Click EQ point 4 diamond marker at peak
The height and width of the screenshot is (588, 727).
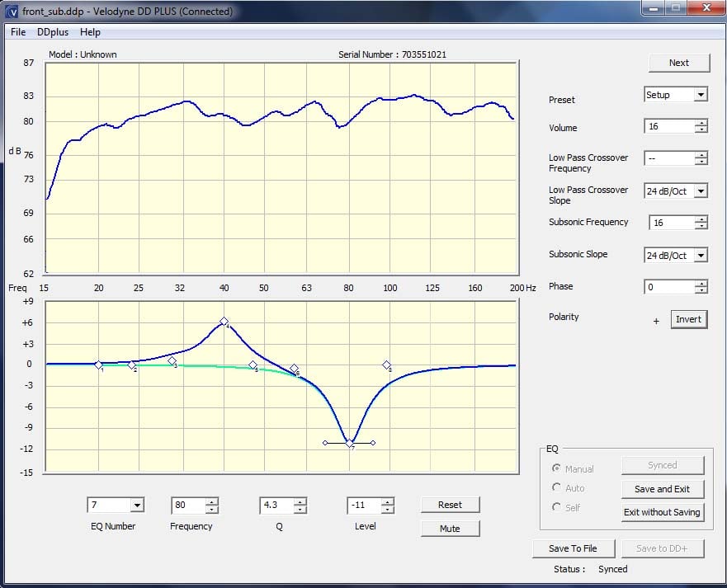224,322
